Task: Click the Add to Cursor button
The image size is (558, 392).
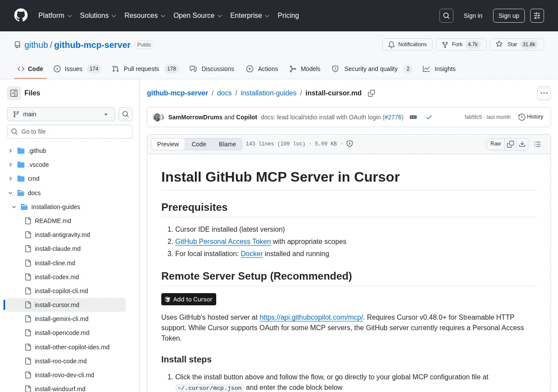Action: 189,299
